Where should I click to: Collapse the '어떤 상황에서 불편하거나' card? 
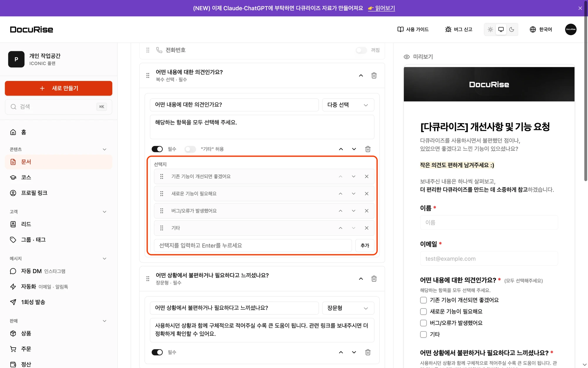click(x=361, y=279)
